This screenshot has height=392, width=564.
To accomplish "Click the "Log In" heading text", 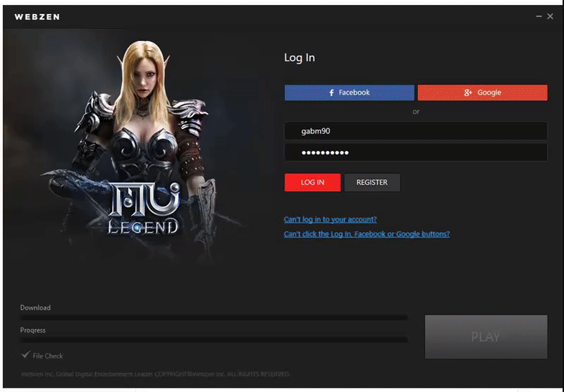I will (300, 58).
